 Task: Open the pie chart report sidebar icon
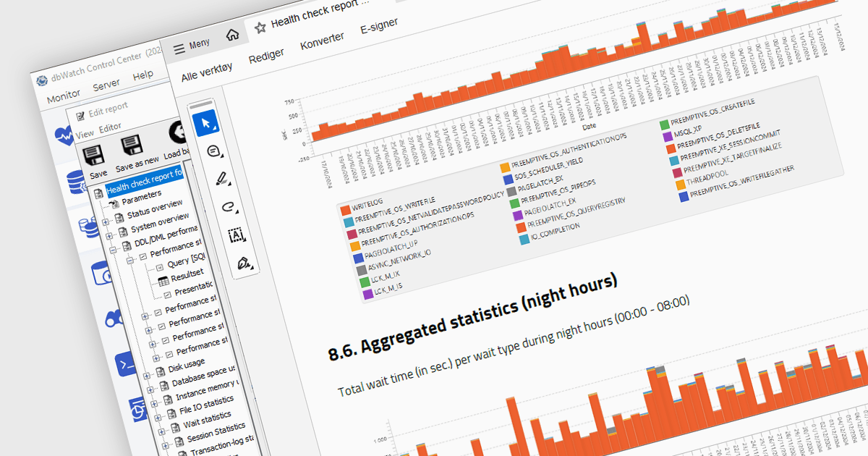(x=137, y=409)
